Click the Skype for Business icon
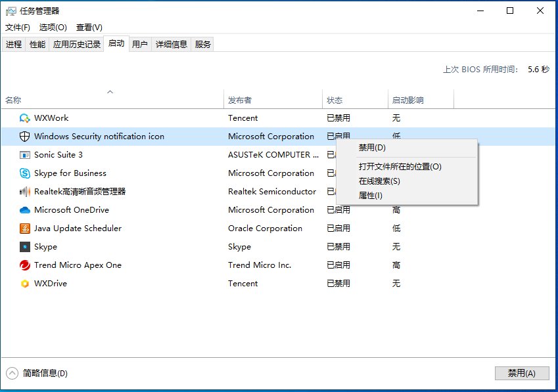 [x=25, y=173]
